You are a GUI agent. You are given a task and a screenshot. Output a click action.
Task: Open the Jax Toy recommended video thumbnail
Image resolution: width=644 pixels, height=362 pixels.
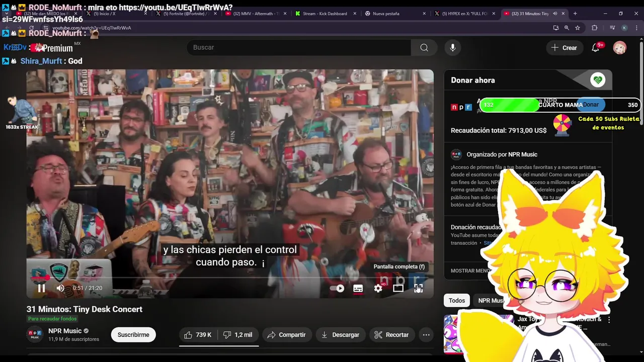(x=478, y=334)
